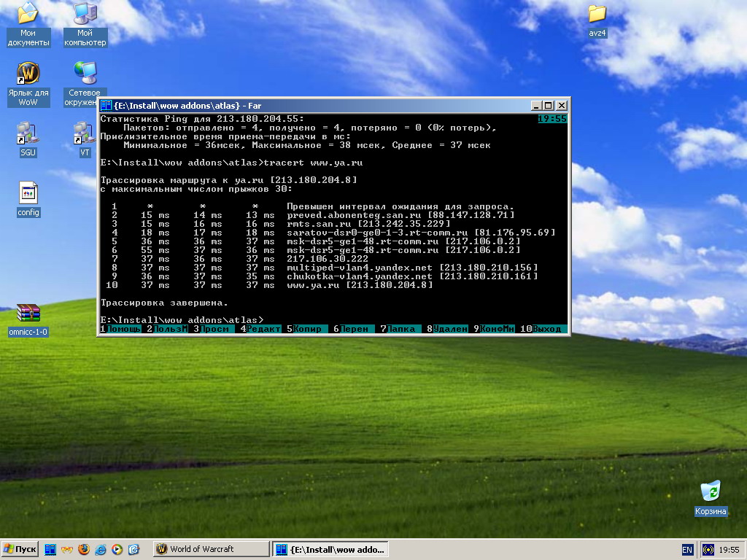Click 7 Папка in Far key bar
Screen dimensions: 747x560
[400, 329]
